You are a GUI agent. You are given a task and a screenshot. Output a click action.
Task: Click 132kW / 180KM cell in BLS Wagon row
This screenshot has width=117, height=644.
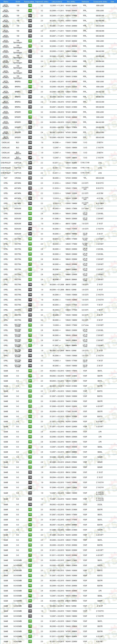pos(71,158)
